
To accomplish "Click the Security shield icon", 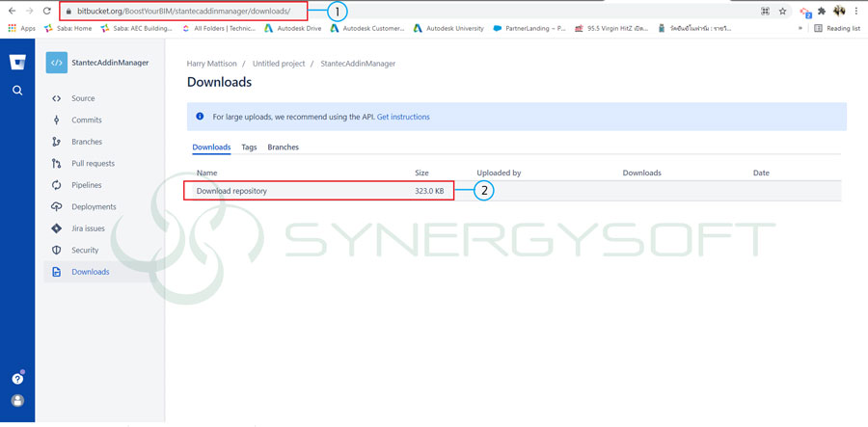I will tap(56, 250).
